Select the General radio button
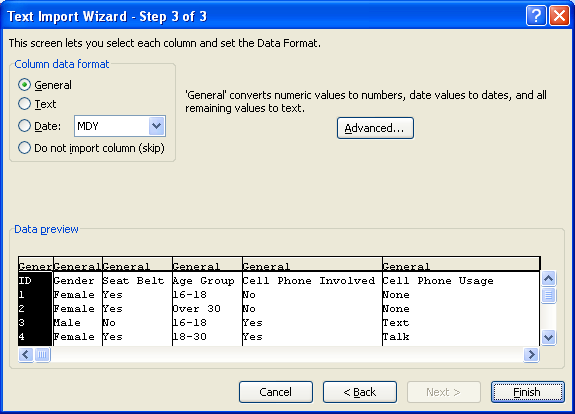The width and height of the screenshot is (575, 414). 24,85
